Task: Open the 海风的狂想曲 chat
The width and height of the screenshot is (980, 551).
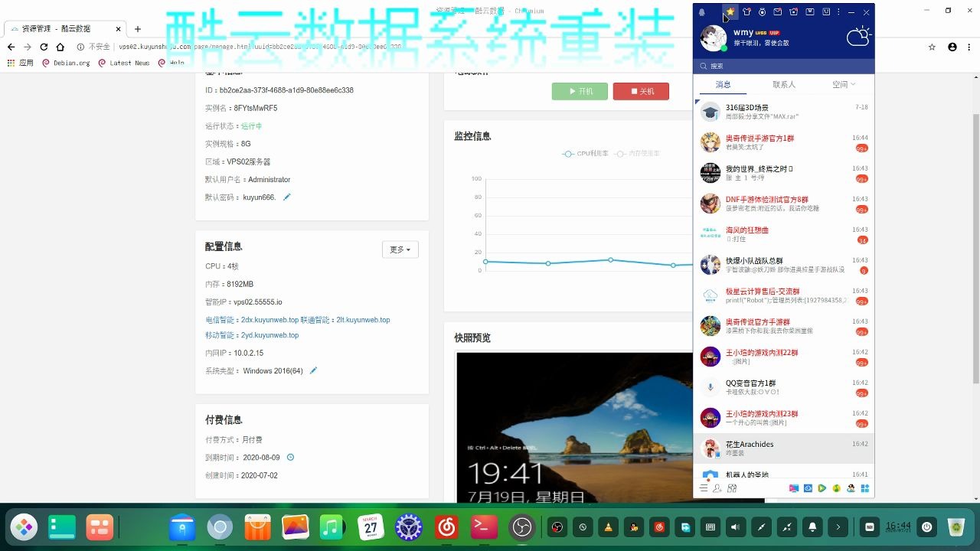Action: pos(783,234)
